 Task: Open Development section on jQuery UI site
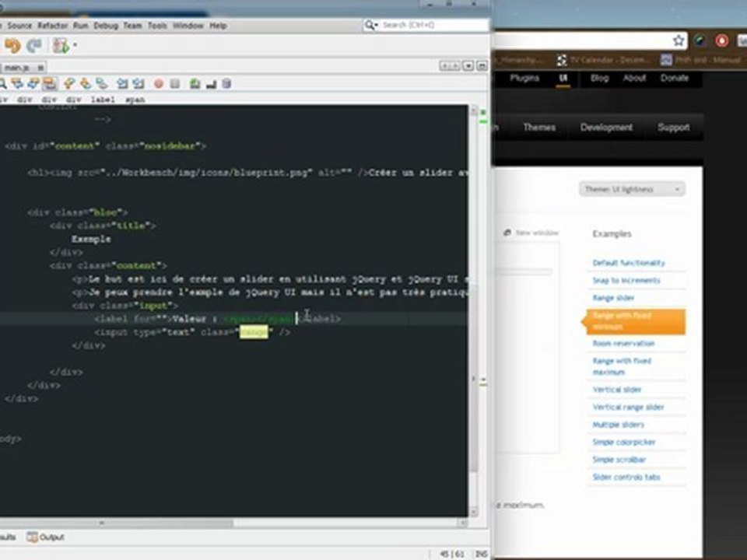[x=606, y=127]
